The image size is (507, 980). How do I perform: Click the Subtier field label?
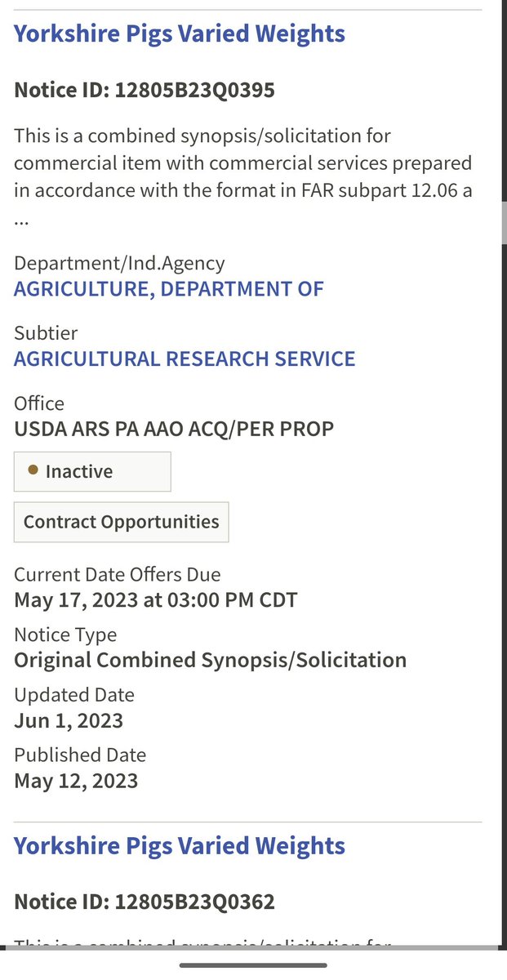tap(46, 333)
